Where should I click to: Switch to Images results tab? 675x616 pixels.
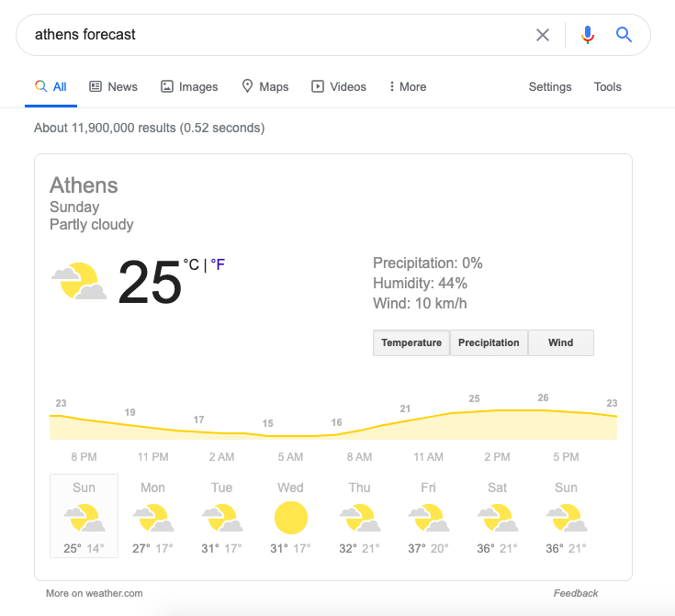(189, 86)
